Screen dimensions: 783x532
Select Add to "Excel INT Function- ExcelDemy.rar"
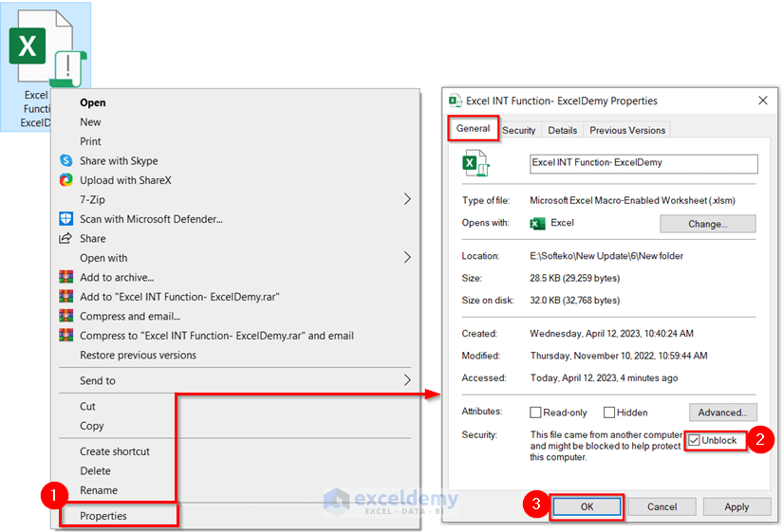179,297
